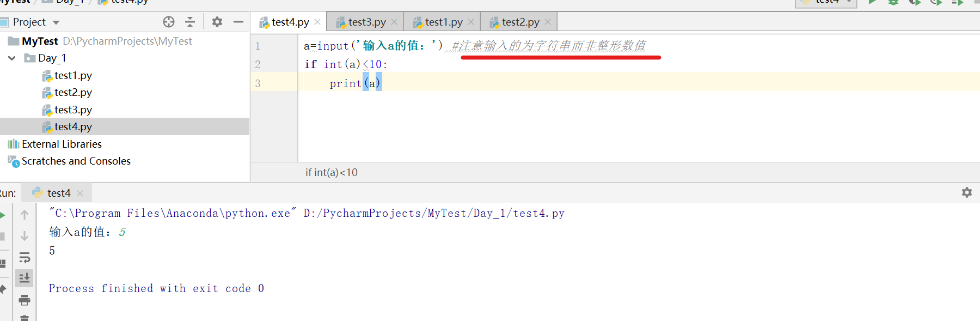980x321 pixels.
Task: Click the 'if' keyword on line 2
Action: click(x=310, y=64)
